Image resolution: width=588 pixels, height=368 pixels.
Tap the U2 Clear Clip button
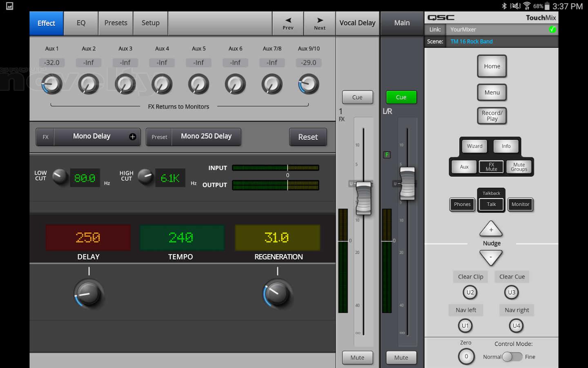tap(470, 292)
